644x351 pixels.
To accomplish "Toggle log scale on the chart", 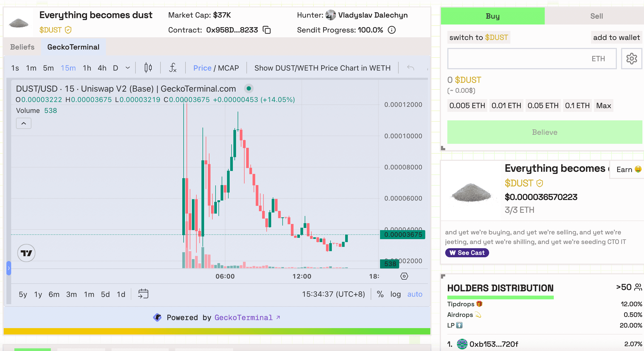I will tap(395, 294).
